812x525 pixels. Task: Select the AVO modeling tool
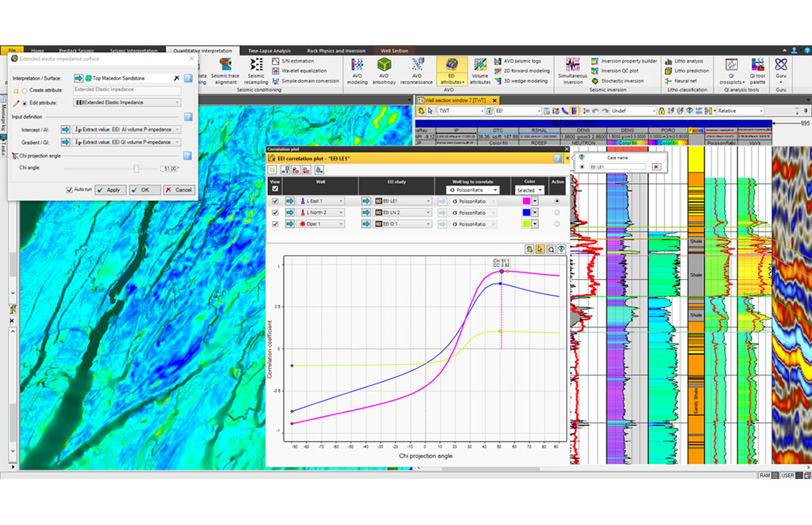pos(358,72)
